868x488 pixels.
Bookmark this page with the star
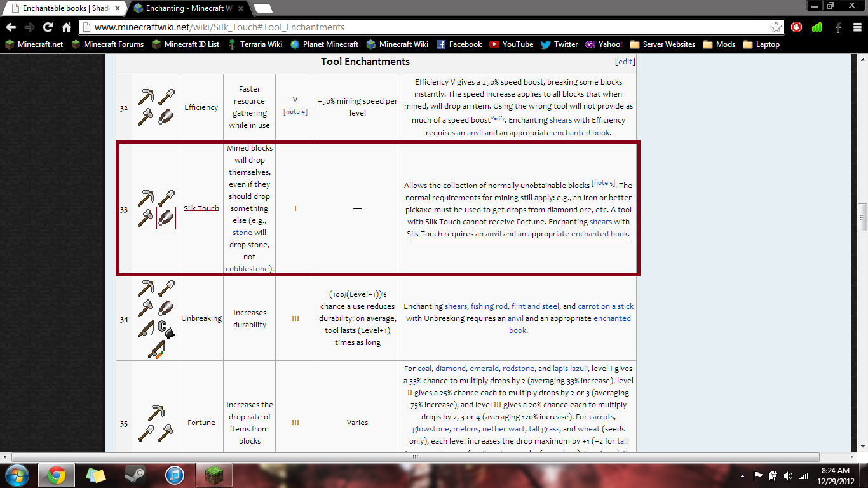(776, 27)
